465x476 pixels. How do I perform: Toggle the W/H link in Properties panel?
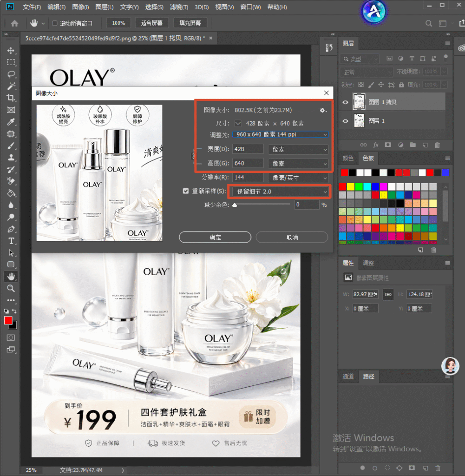(388, 294)
